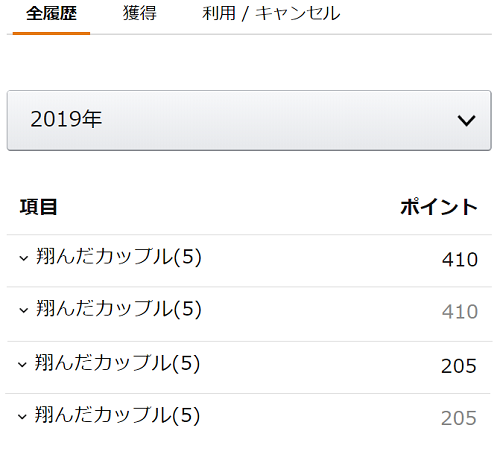This screenshot has height=454, width=500.
Task: Expand chevron of the black 205 entry
Action: [22, 364]
